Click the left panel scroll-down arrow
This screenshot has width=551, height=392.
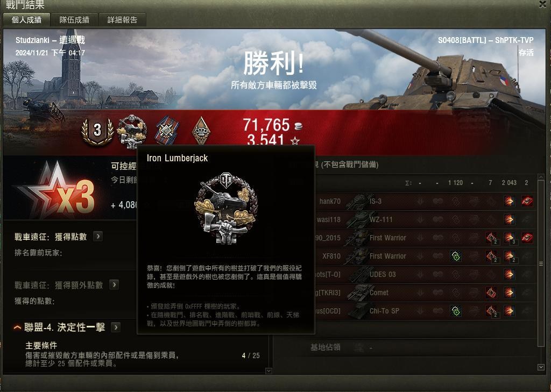click(269, 370)
